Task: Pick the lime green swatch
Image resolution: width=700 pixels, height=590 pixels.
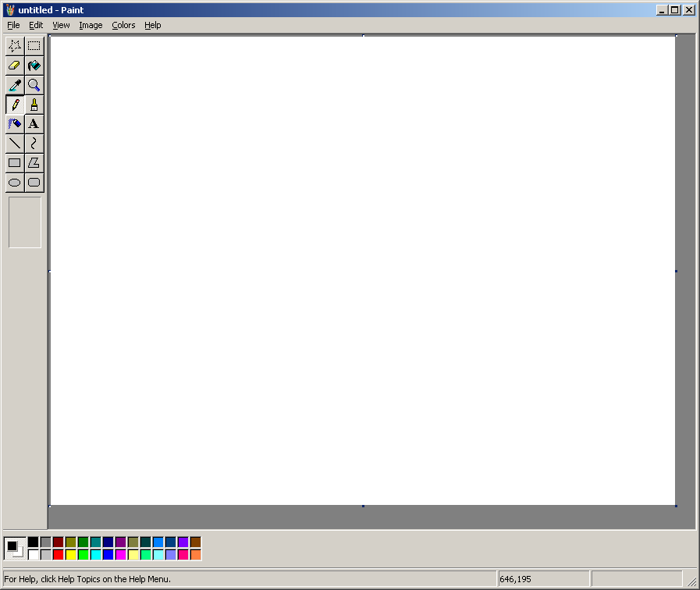Action: (x=83, y=555)
